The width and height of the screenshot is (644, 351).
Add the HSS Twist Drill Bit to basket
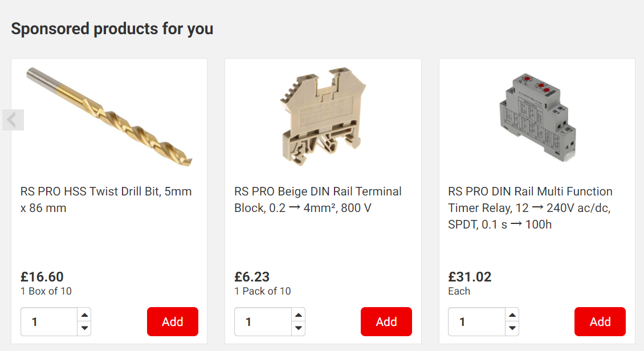(173, 322)
